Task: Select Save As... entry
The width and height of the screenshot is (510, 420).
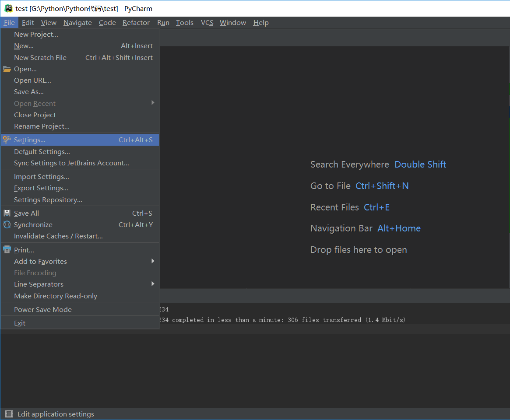Action: coord(80,92)
